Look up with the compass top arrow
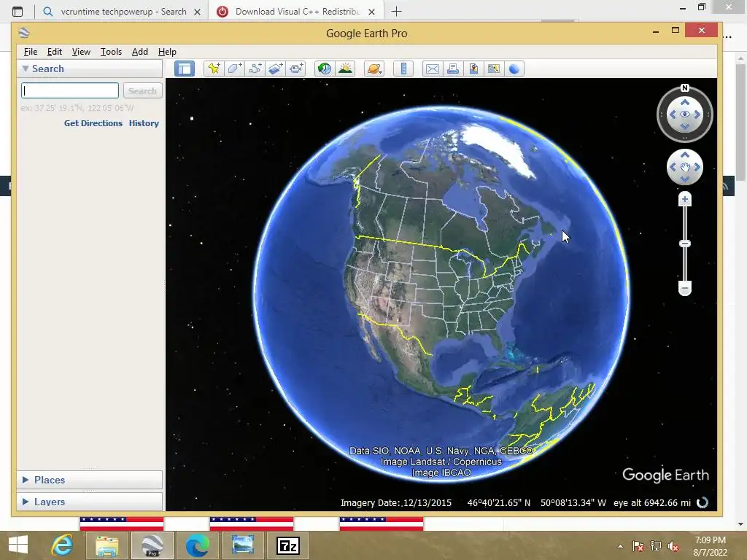 click(x=684, y=102)
